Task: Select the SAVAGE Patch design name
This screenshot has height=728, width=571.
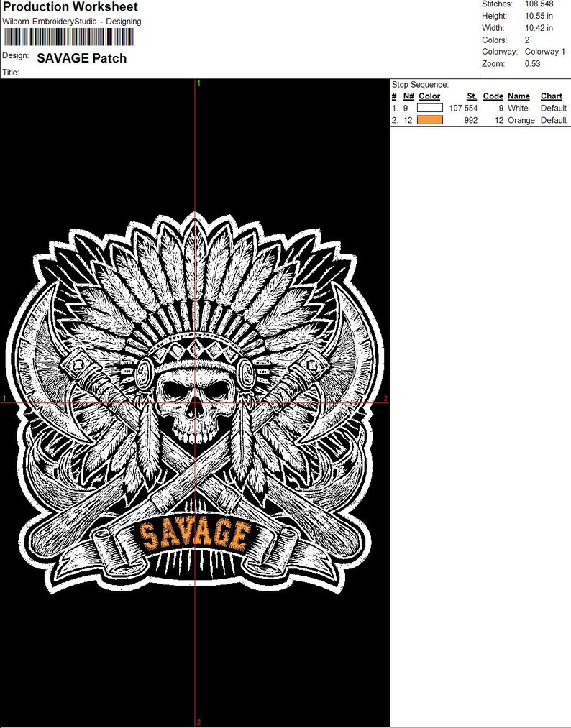Action: 81,58
